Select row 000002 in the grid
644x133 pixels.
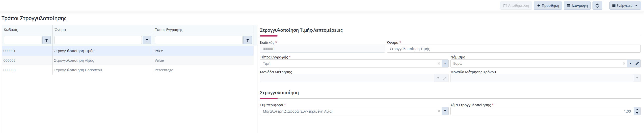tap(128, 60)
